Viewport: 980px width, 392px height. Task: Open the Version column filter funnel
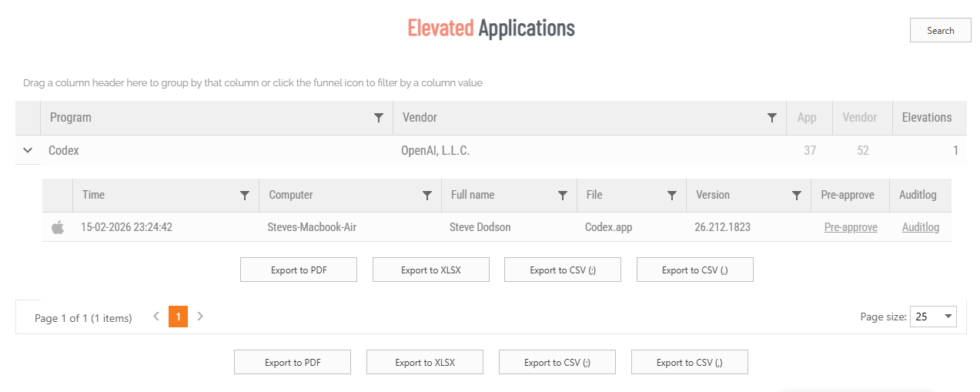point(797,196)
